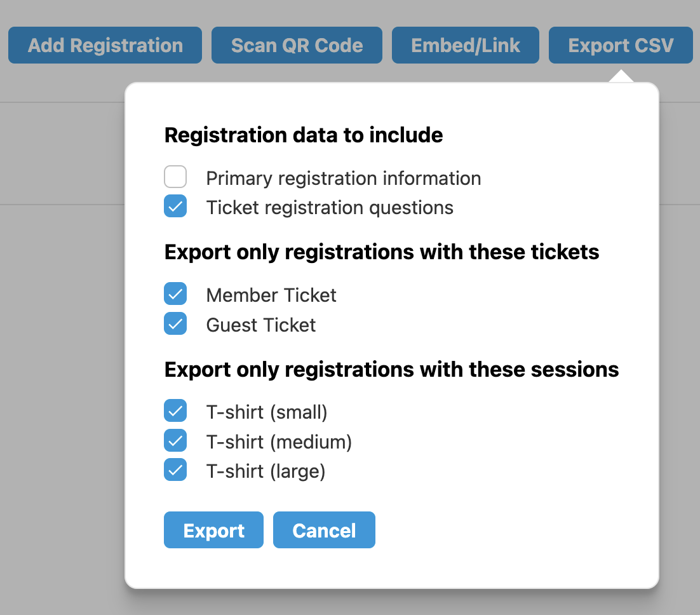The height and width of the screenshot is (615, 700).
Task: Click Add Registration button
Action: [105, 45]
